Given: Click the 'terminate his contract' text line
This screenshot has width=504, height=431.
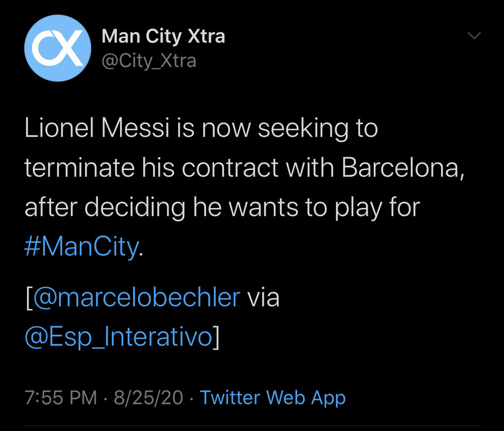Looking at the screenshot, I should click(244, 168).
